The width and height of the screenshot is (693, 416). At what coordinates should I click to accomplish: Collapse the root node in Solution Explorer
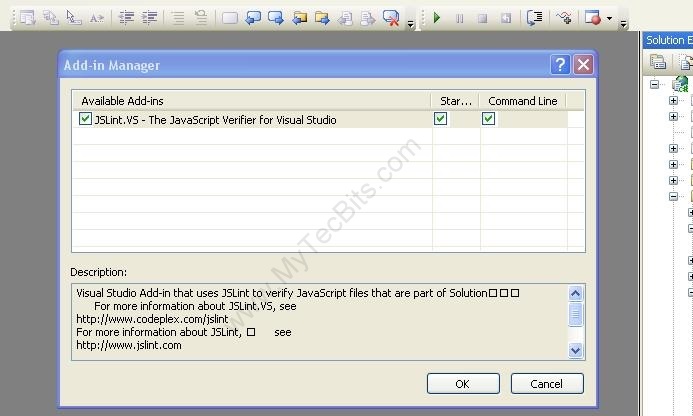[655, 84]
